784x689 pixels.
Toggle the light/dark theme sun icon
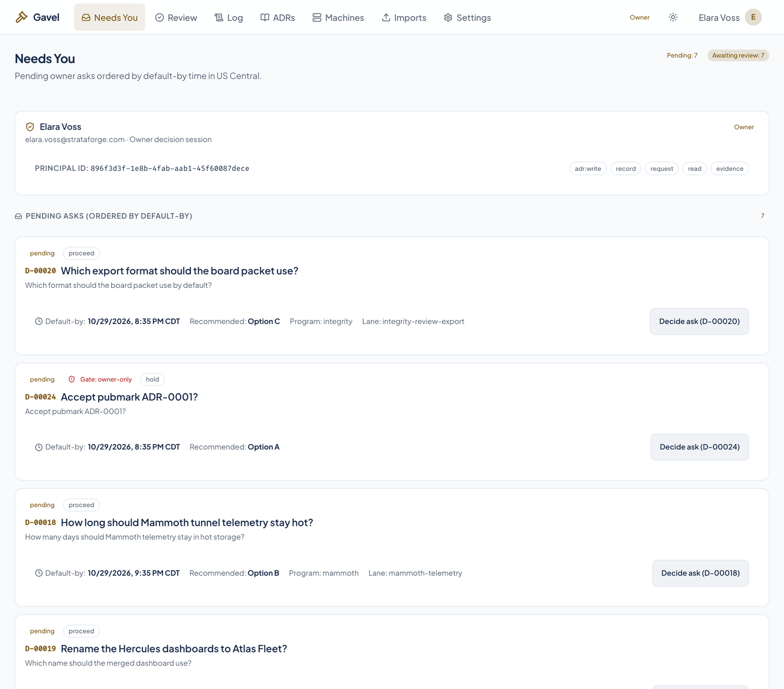[673, 17]
